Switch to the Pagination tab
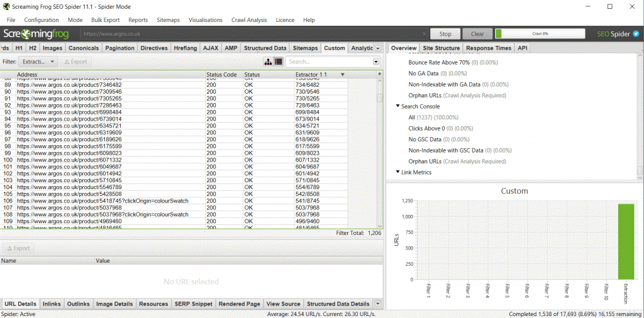Image resolution: width=644 pixels, height=318 pixels. point(120,48)
